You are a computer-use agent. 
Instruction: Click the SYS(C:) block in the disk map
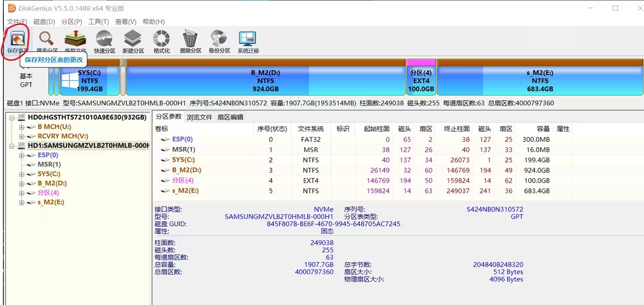90,77
